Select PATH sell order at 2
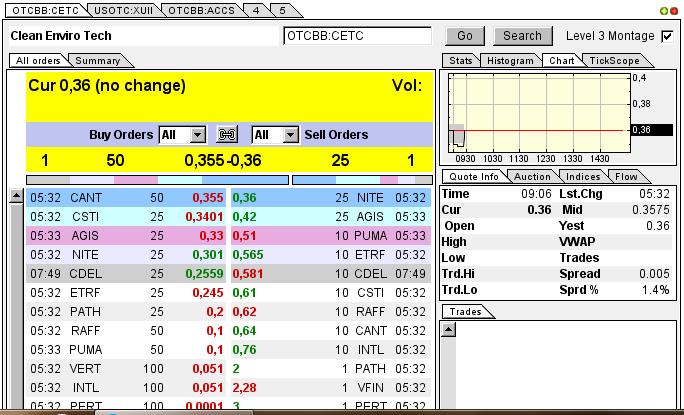The height and width of the screenshot is (415, 684). coord(331,369)
